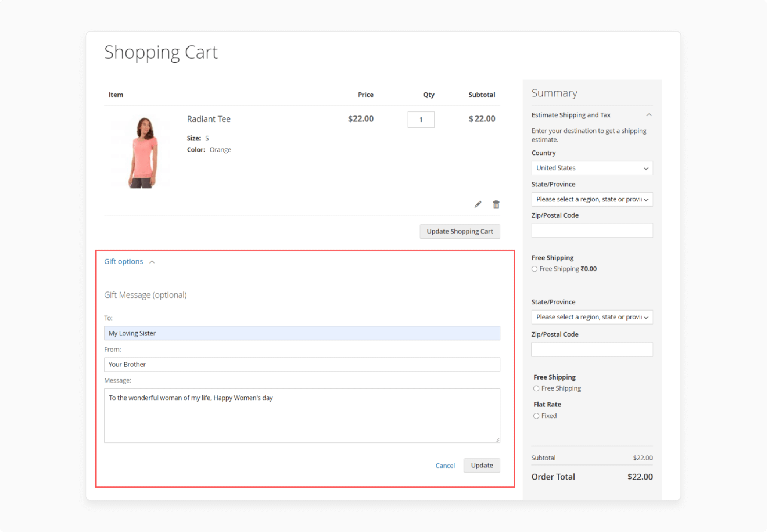Click the Summary Subtotal $22.00 value

[x=643, y=458]
